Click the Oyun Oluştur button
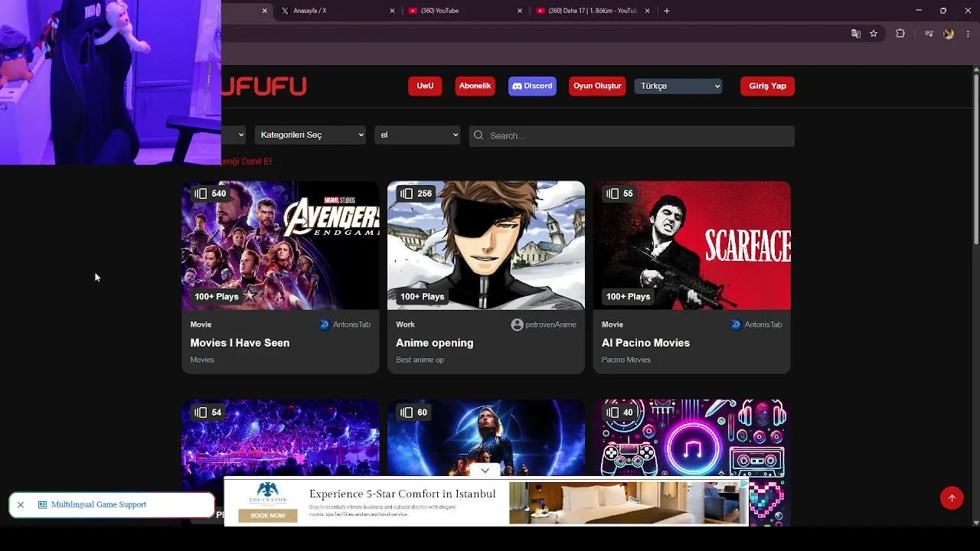980x551 pixels. point(597,86)
